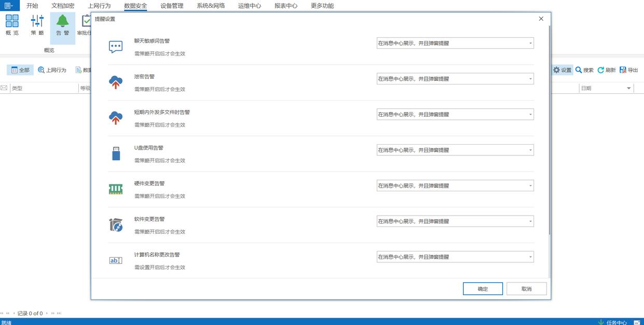This screenshot has width=644, height=325.
Task: Open the 日期 column filter dropdown
Action: (629, 88)
